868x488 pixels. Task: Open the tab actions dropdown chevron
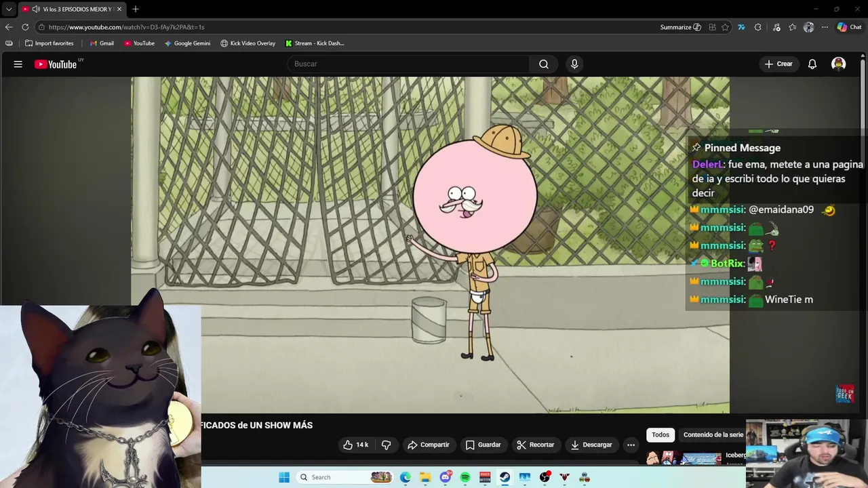coord(9,9)
